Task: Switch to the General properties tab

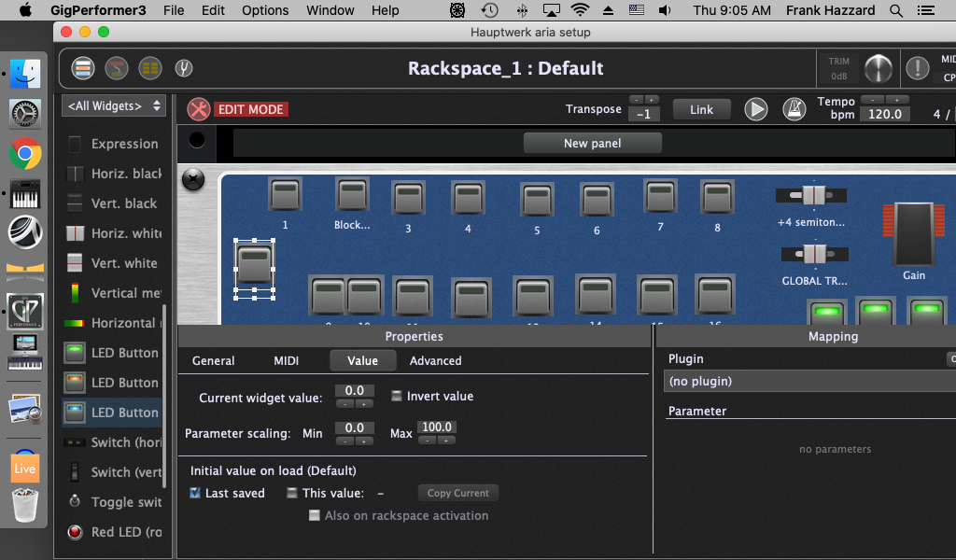Action: click(x=214, y=361)
